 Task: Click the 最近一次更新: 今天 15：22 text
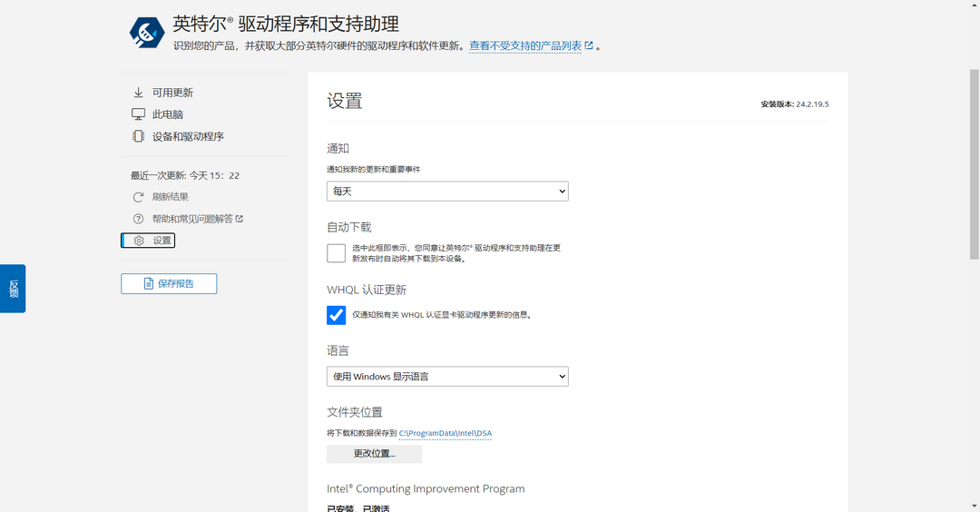(x=185, y=176)
